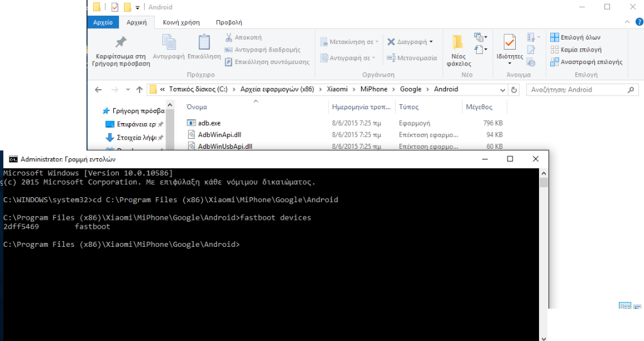Select the AdbWinUsbApi.dll file
Image resolution: width=644 pixels, height=341 pixels.
(225, 146)
